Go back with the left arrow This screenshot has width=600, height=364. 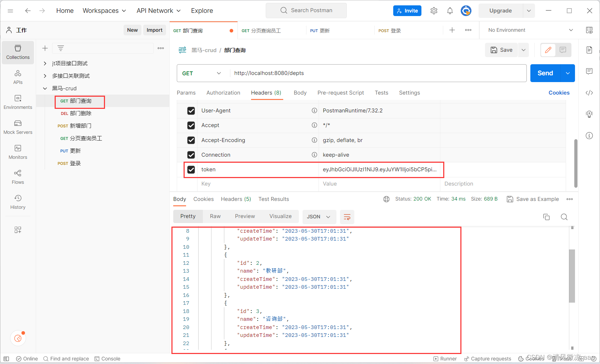tap(28, 11)
